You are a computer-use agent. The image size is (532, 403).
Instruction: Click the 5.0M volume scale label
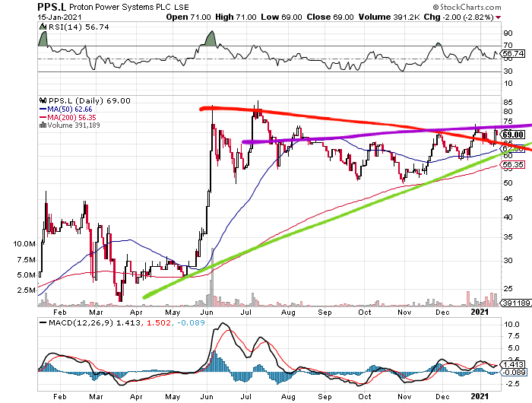pyautogui.click(x=27, y=275)
